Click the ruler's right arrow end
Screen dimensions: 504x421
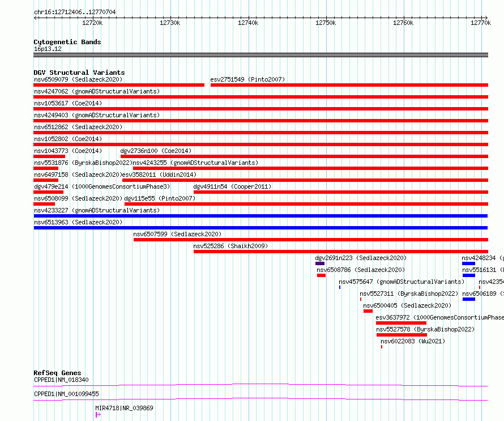(486, 18)
